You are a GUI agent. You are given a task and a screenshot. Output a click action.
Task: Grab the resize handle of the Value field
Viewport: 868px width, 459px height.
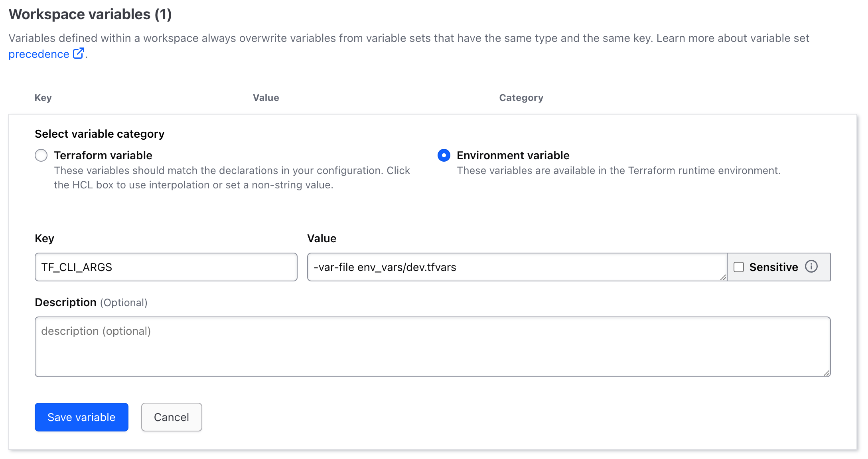click(x=723, y=277)
